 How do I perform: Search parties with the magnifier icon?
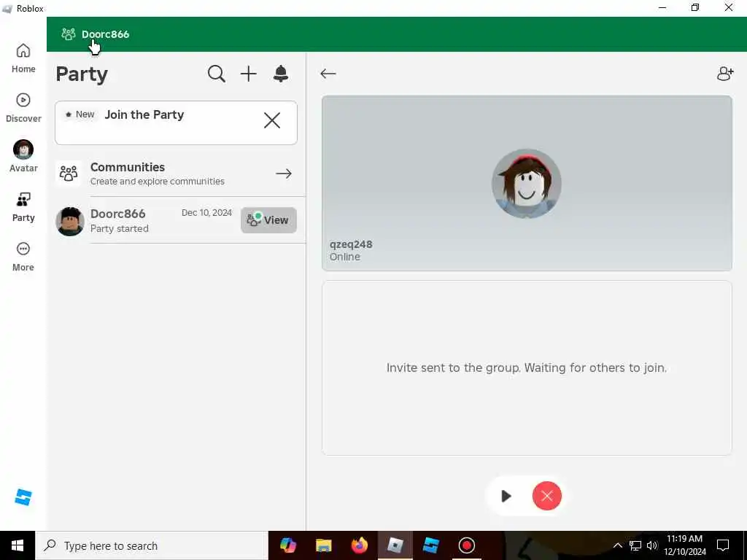click(216, 74)
